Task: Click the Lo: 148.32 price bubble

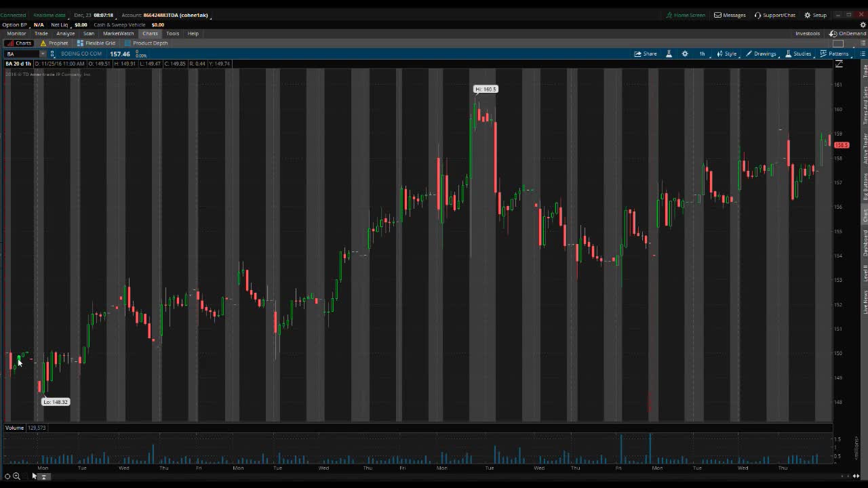Action: pyautogui.click(x=56, y=402)
